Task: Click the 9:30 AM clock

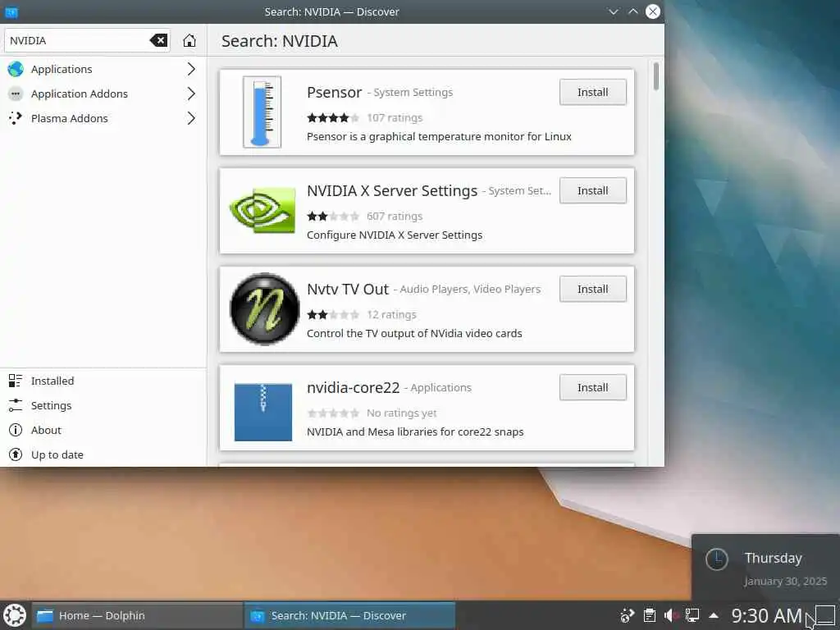Action: tap(766, 615)
